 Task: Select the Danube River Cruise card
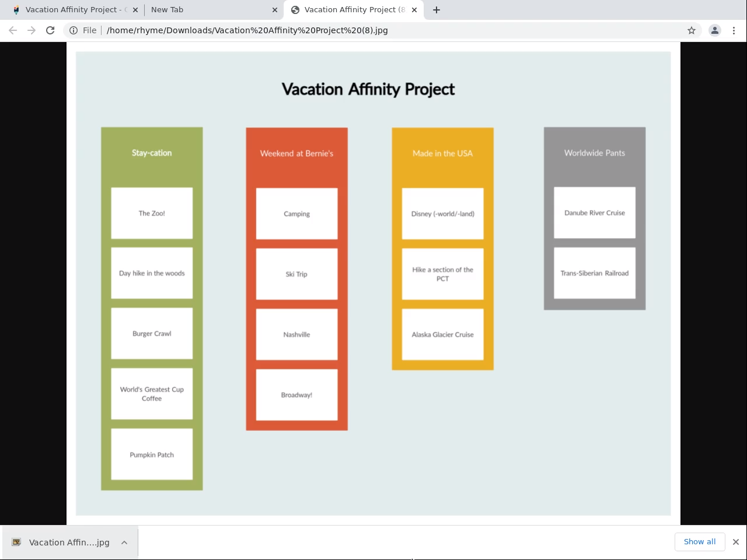[595, 213]
